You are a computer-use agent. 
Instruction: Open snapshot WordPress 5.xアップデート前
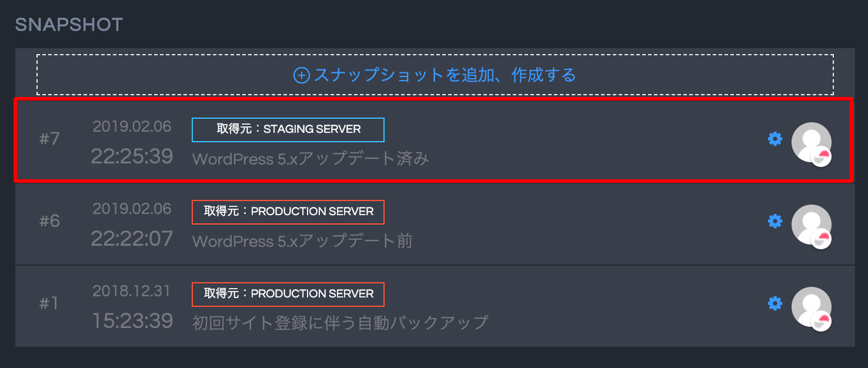click(302, 241)
